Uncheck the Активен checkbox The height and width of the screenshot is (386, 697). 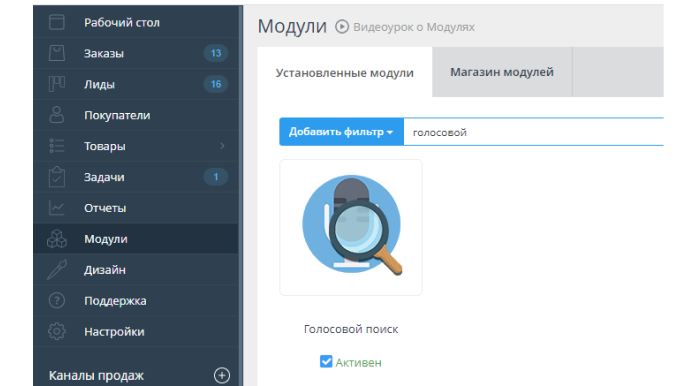tap(326, 362)
